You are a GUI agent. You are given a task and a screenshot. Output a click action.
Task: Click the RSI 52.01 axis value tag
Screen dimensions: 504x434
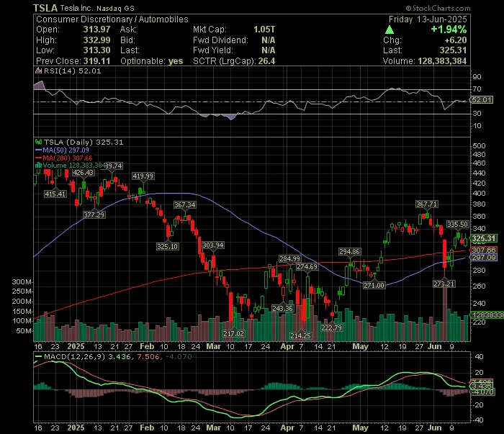482,100
